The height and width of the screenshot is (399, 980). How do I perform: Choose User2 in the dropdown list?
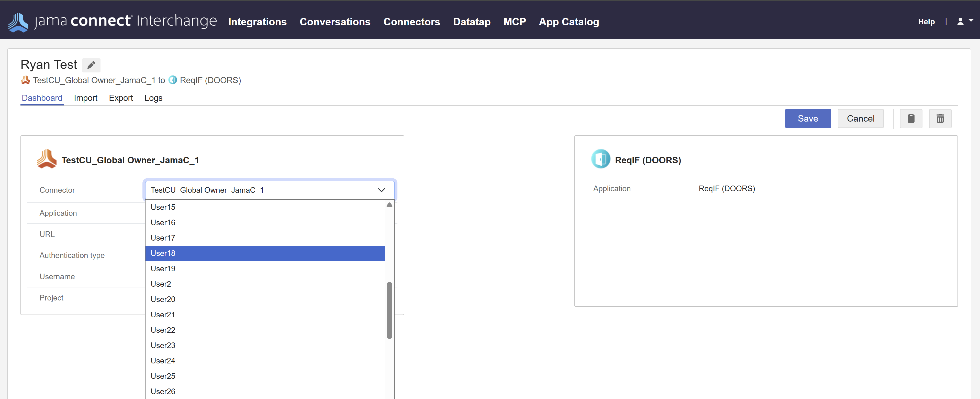click(265, 284)
